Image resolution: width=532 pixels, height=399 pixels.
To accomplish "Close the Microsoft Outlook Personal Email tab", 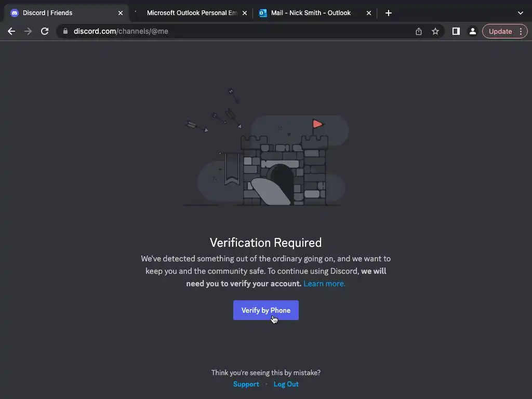I will (x=245, y=13).
